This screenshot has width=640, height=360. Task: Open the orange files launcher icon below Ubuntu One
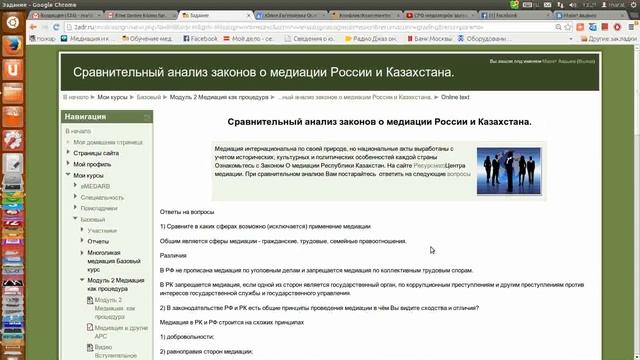point(13,93)
